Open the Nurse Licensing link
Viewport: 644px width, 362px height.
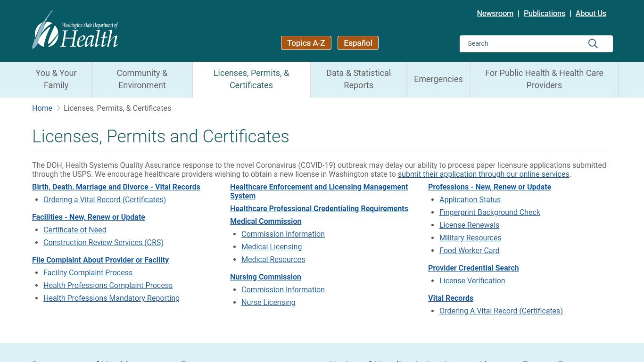click(268, 303)
